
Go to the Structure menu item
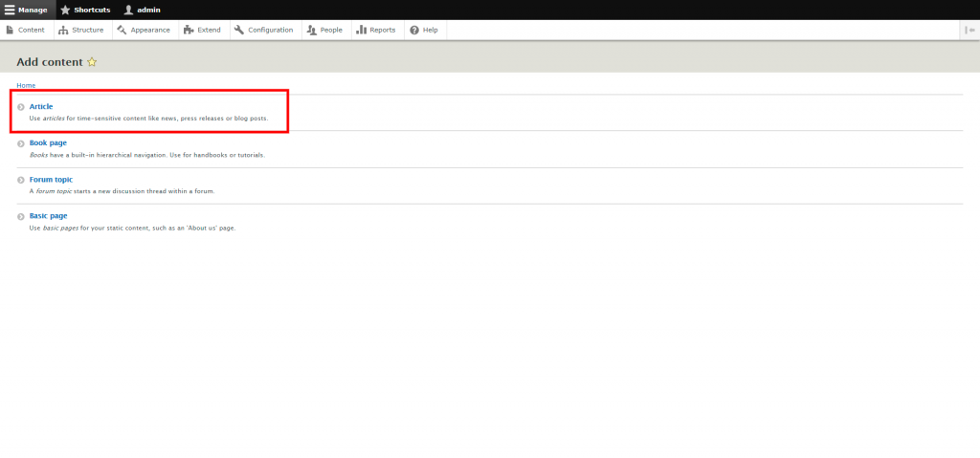(80, 30)
